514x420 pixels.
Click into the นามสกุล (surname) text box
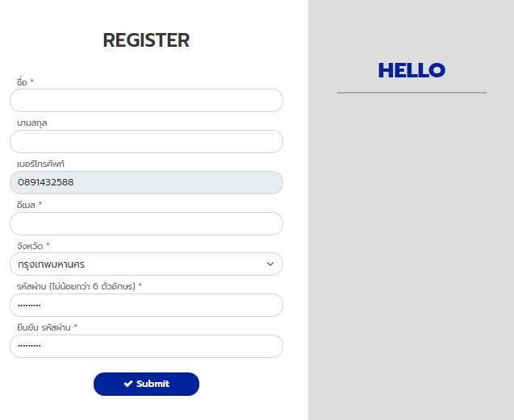click(x=146, y=142)
